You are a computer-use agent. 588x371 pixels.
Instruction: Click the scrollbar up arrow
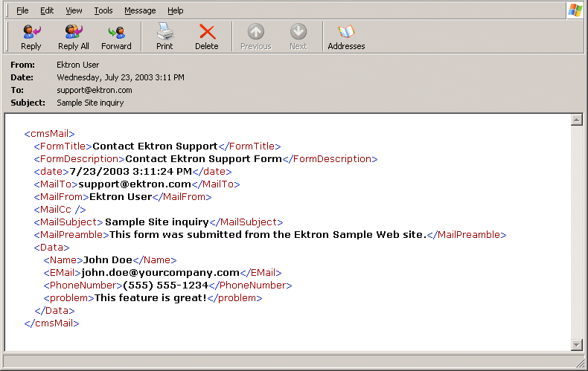click(576, 120)
